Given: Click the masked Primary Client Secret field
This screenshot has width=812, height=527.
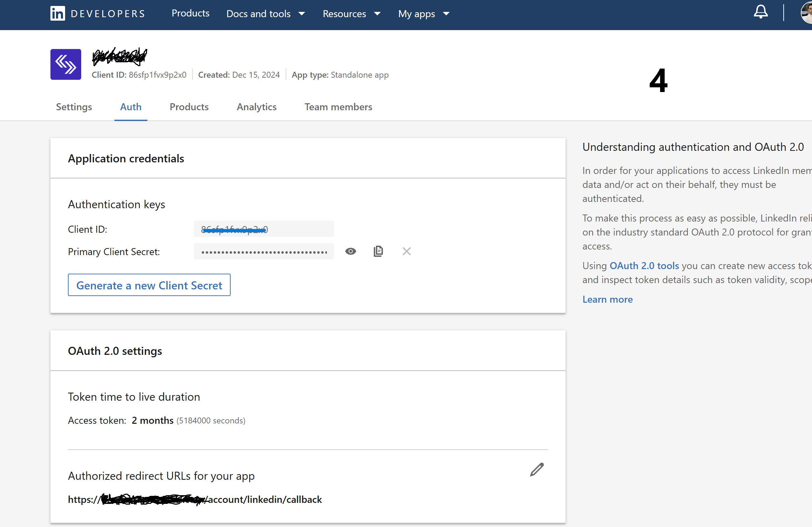Looking at the screenshot, I should (264, 252).
